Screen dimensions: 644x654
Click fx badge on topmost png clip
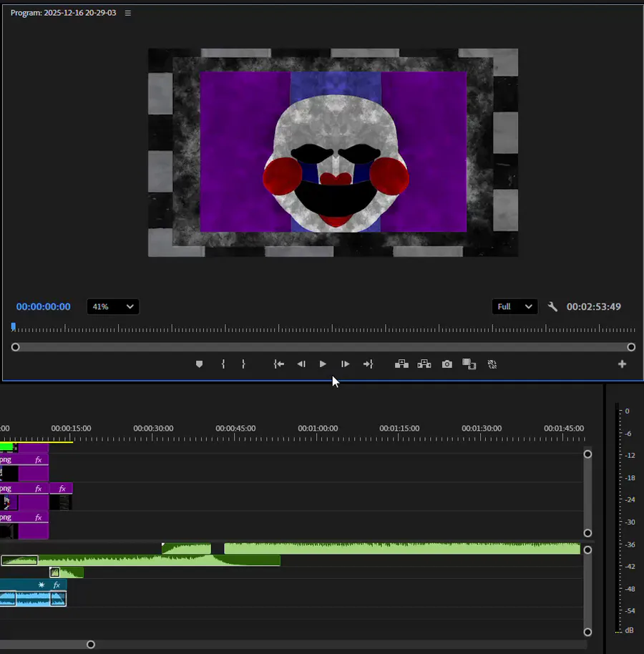click(39, 459)
